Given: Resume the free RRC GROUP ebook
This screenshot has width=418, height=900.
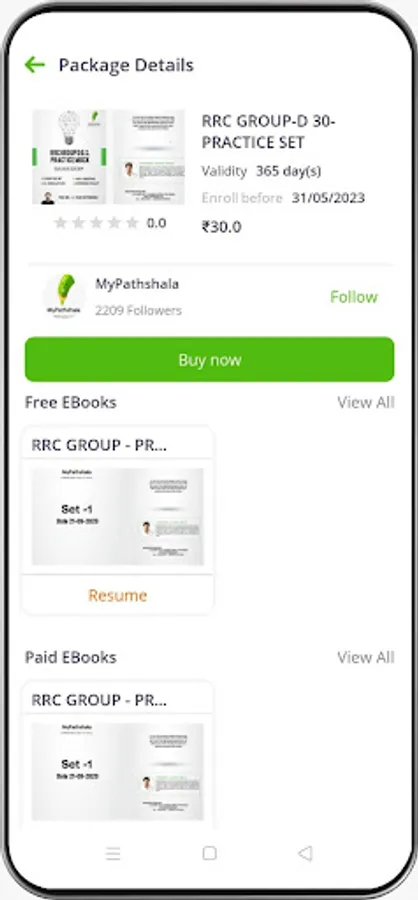Looking at the screenshot, I should click(118, 595).
